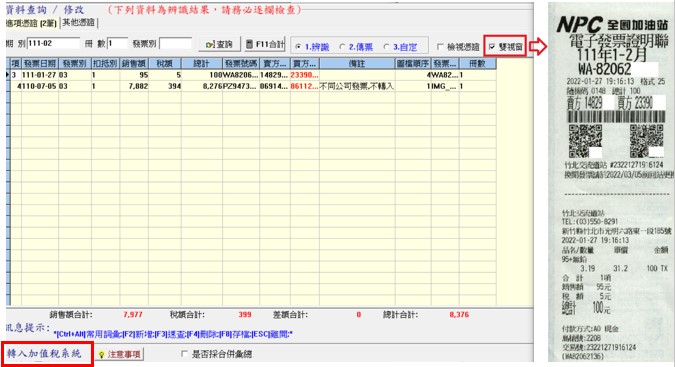Click the icon on the 查詢 button
Viewport: 675px width, 367px height.
point(210,45)
